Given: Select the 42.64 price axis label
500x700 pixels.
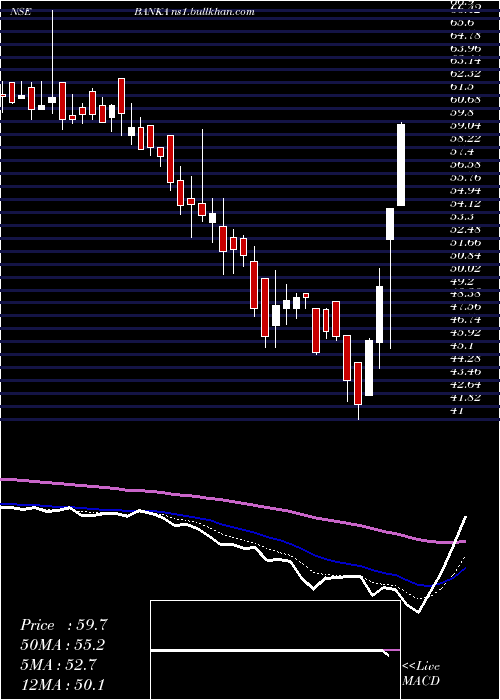Looking at the screenshot, I should (467, 386).
